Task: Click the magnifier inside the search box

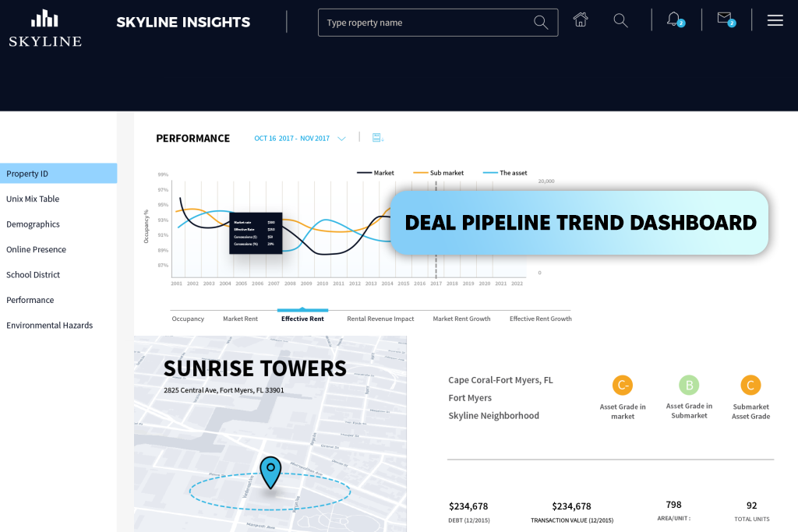Action: [541, 23]
